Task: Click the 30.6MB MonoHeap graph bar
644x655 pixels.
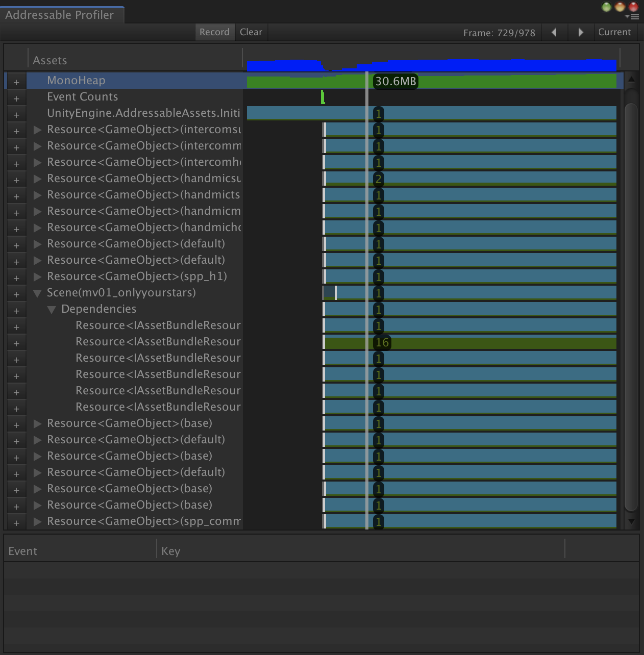Action: click(x=395, y=81)
